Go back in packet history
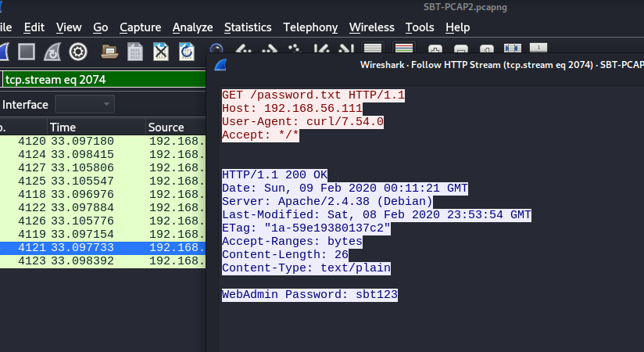This screenshot has width=644, height=352. (244, 48)
